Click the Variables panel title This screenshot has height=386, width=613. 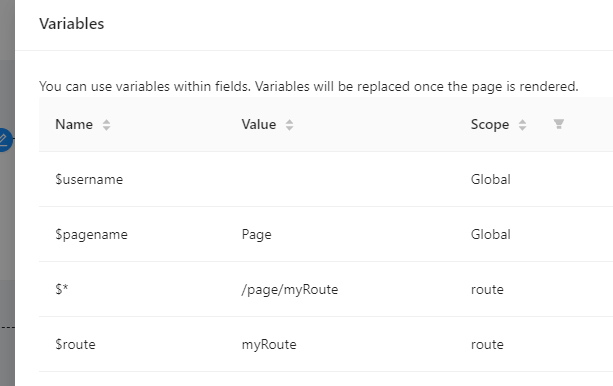click(72, 23)
